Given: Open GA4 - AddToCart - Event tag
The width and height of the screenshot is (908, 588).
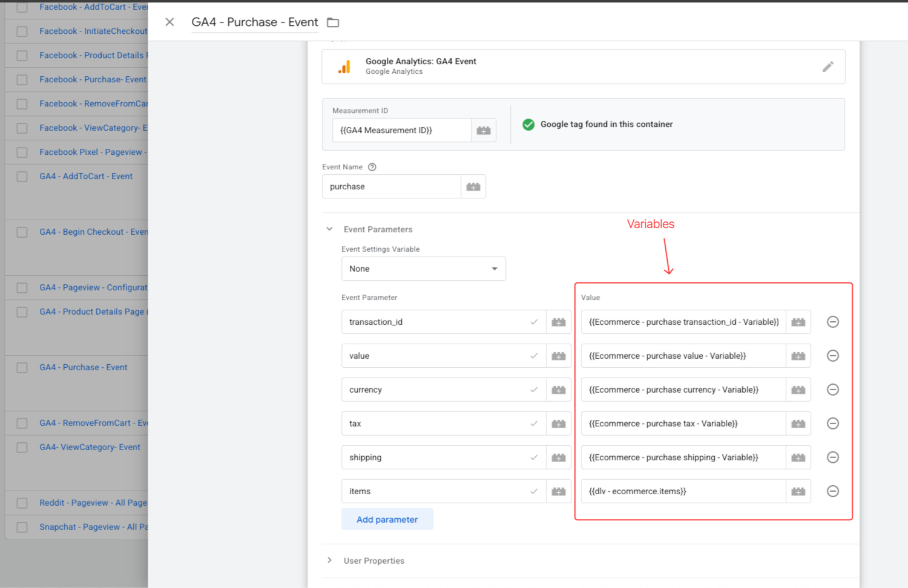Looking at the screenshot, I should pos(85,176).
